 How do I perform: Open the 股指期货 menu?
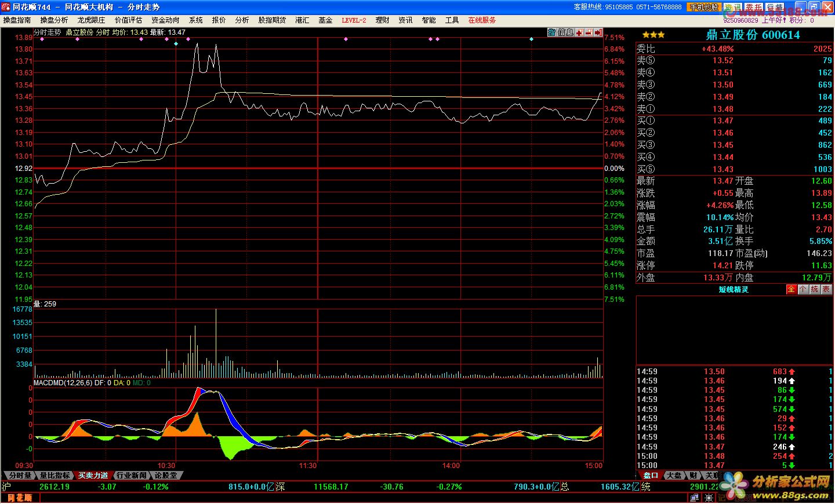(273, 20)
